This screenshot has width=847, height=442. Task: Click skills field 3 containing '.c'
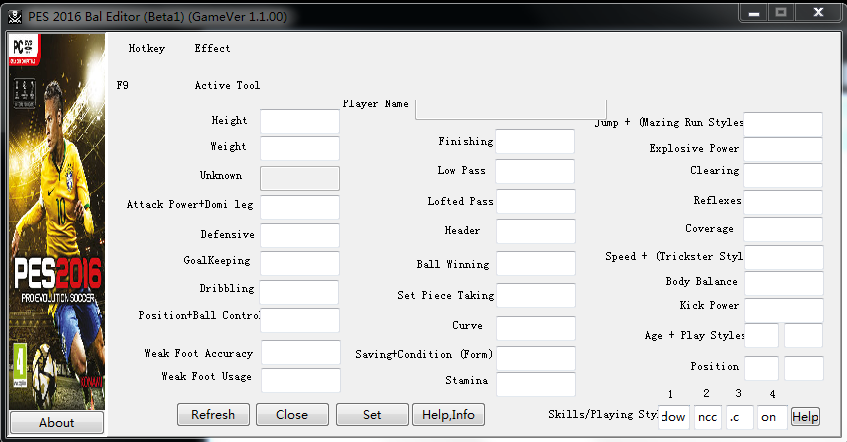click(740, 417)
